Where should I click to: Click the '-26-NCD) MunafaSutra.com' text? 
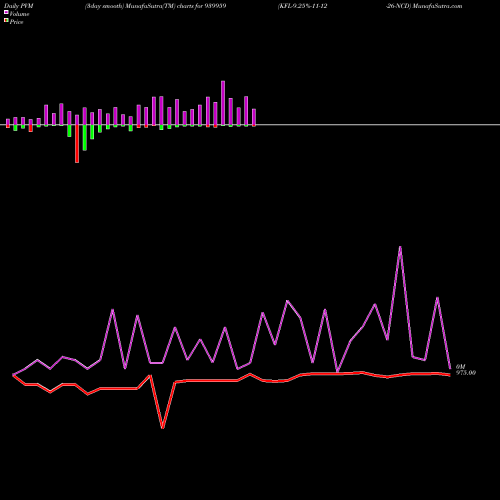(x=424, y=6)
